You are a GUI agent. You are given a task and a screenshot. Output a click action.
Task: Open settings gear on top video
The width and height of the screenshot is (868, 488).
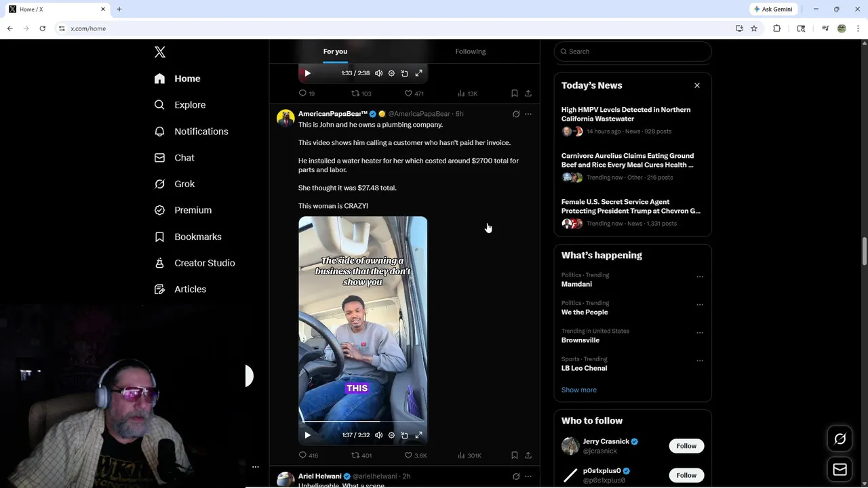pos(391,73)
